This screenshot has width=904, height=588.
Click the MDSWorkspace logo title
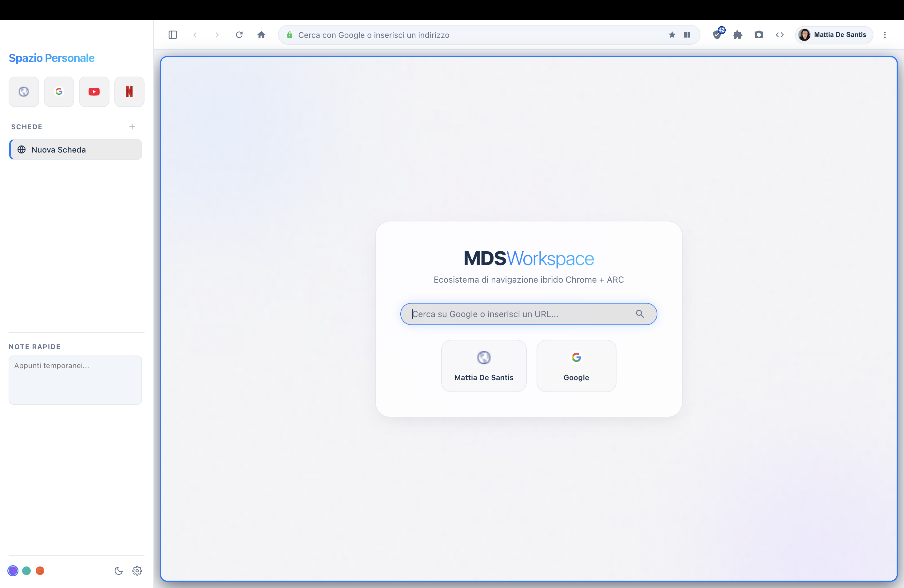(x=529, y=259)
